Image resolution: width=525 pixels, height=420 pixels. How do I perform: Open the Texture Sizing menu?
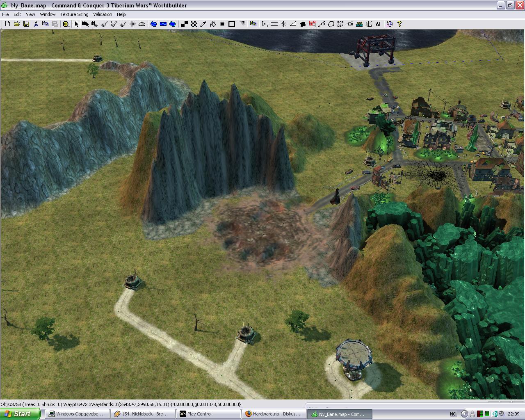click(74, 14)
